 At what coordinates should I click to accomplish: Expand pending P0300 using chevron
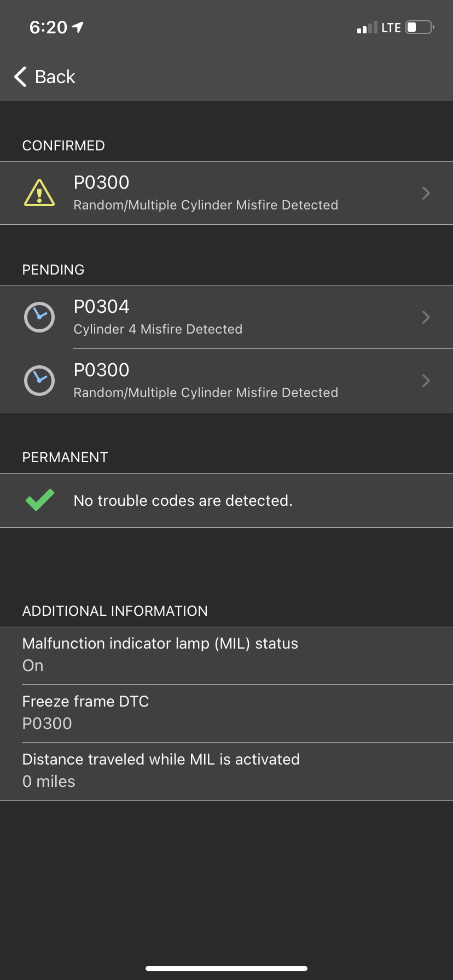coord(426,381)
